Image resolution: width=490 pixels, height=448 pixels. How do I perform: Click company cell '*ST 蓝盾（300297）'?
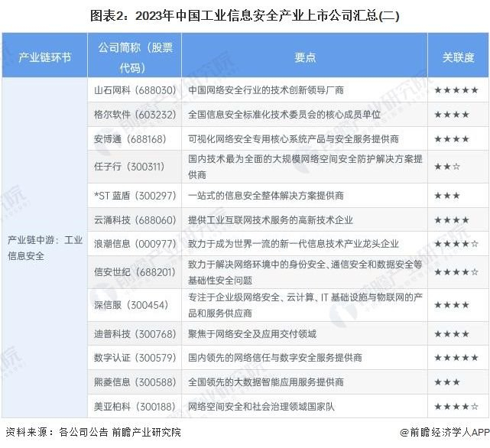135,196
